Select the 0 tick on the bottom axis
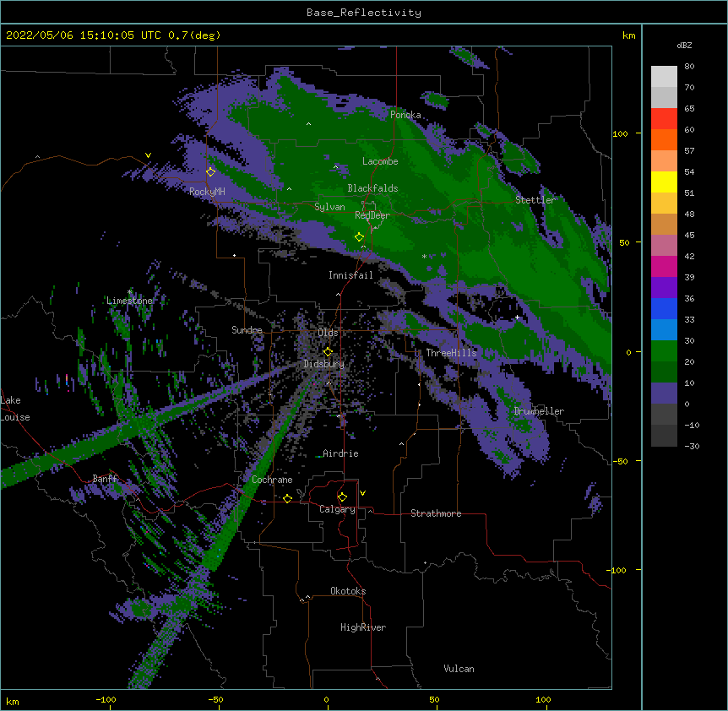 click(326, 699)
